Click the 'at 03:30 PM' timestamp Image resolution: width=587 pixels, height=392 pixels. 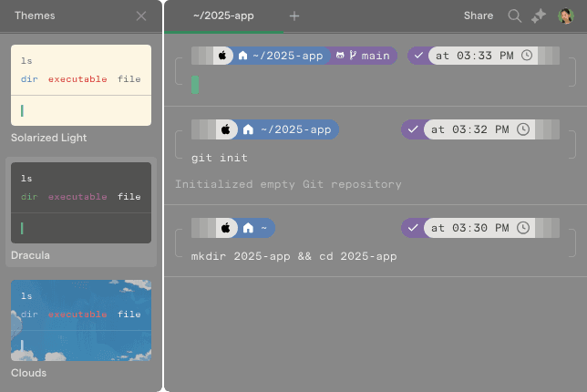tap(469, 228)
